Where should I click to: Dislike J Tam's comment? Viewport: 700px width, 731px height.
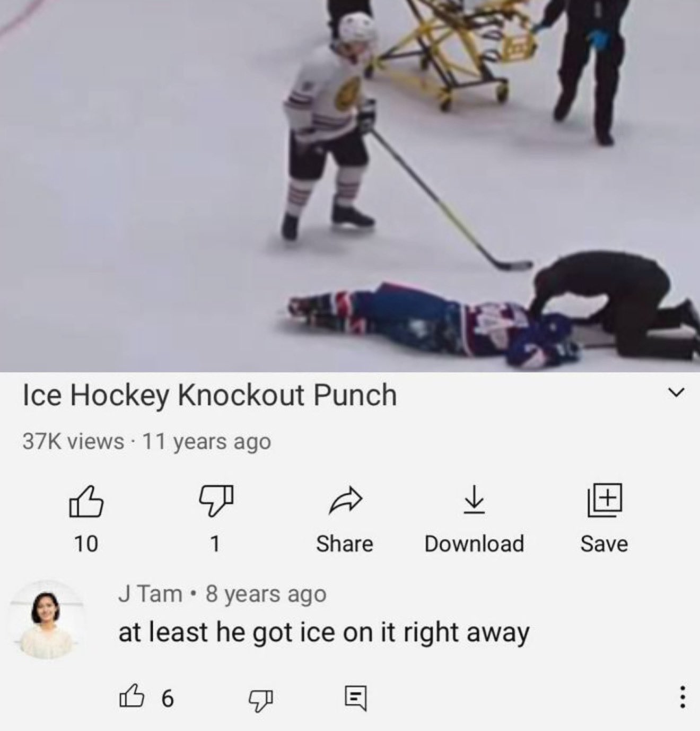[x=260, y=699]
